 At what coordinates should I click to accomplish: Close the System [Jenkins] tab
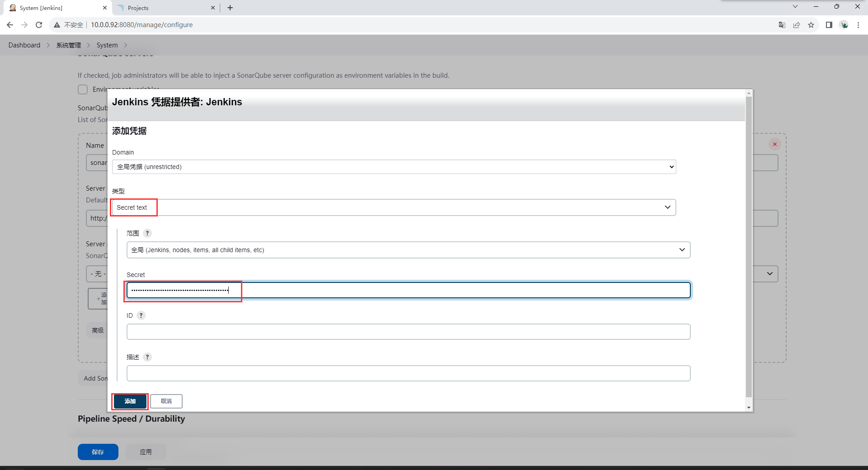tap(105, 8)
